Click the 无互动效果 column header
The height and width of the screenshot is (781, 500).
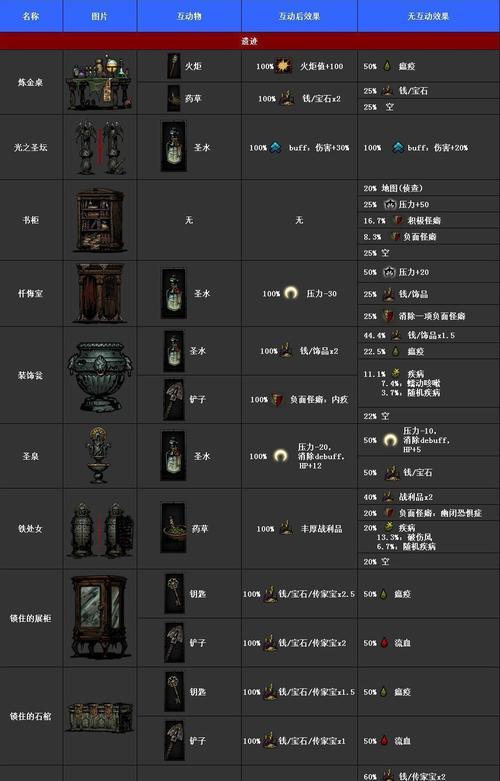coord(429,16)
